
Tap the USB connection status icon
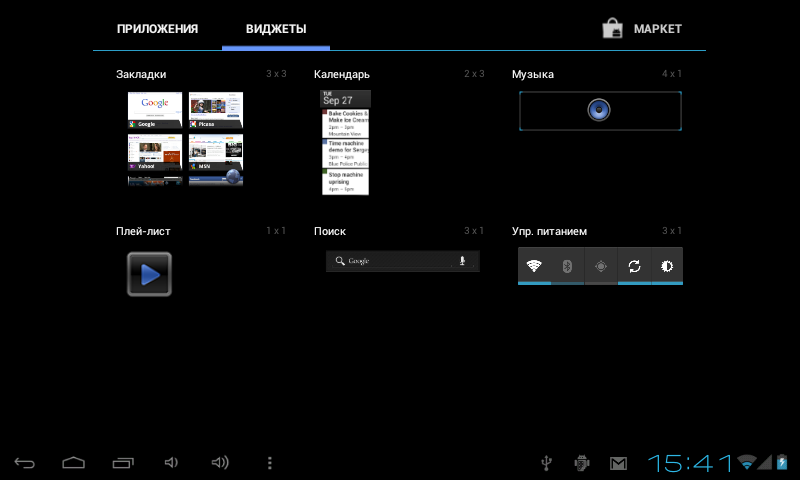click(546, 463)
